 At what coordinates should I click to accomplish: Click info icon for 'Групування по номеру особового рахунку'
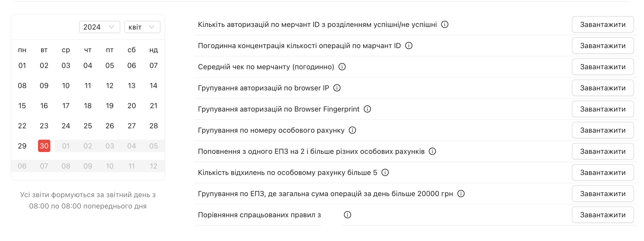coord(352,130)
